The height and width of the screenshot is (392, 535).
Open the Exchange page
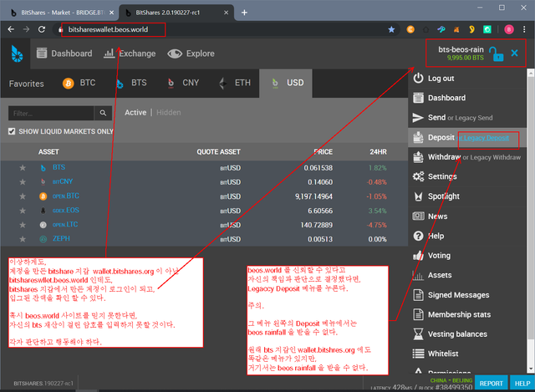click(130, 53)
